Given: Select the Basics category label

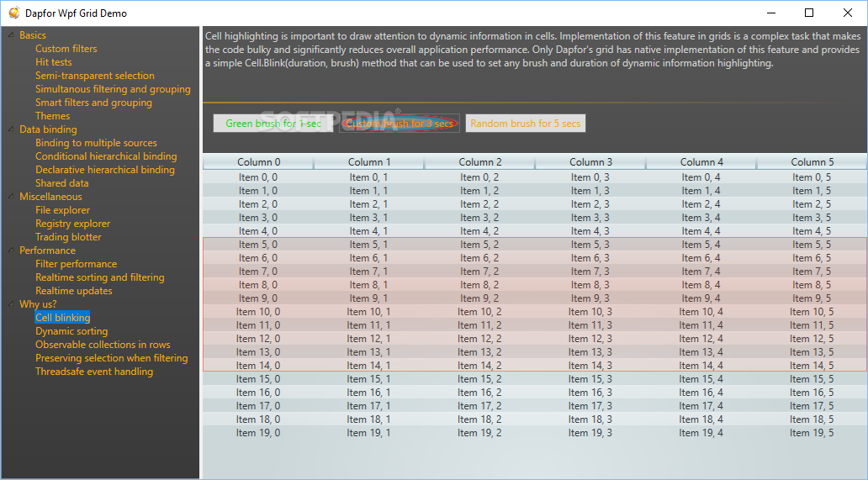Looking at the screenshot, I should pyautogui.click(x=32, y=34).
